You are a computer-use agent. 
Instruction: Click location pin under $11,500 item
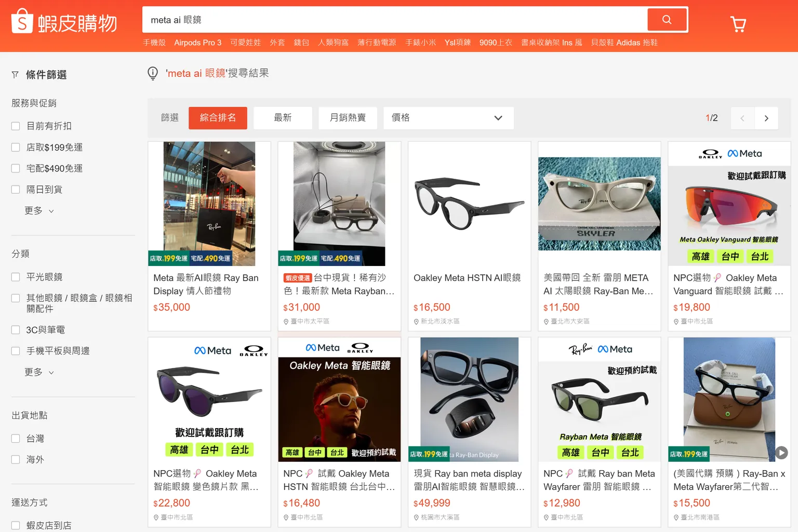tap(546, 322)
